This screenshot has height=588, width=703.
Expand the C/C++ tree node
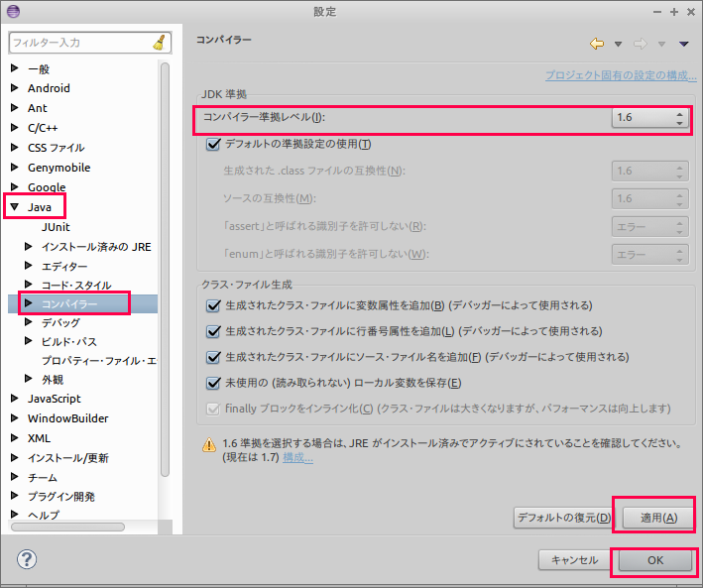[14, 127]
